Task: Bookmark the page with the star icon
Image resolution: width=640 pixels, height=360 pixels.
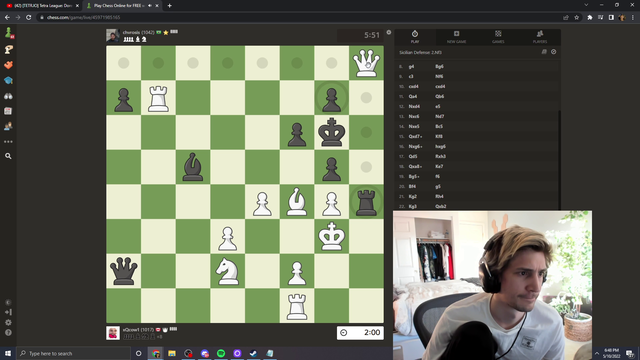Action: point(576,18)
